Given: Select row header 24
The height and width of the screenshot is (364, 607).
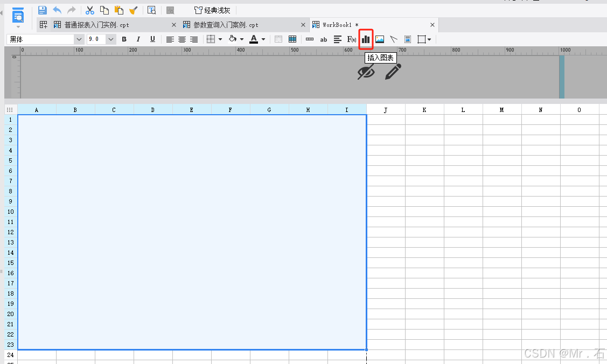Looking at the screenshot, I should point(10,355).
